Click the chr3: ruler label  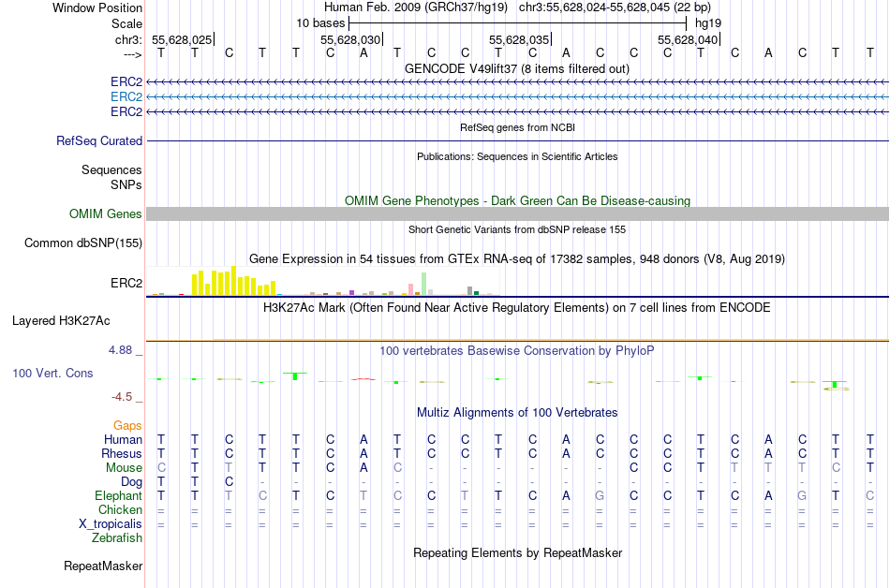point(128,39)
